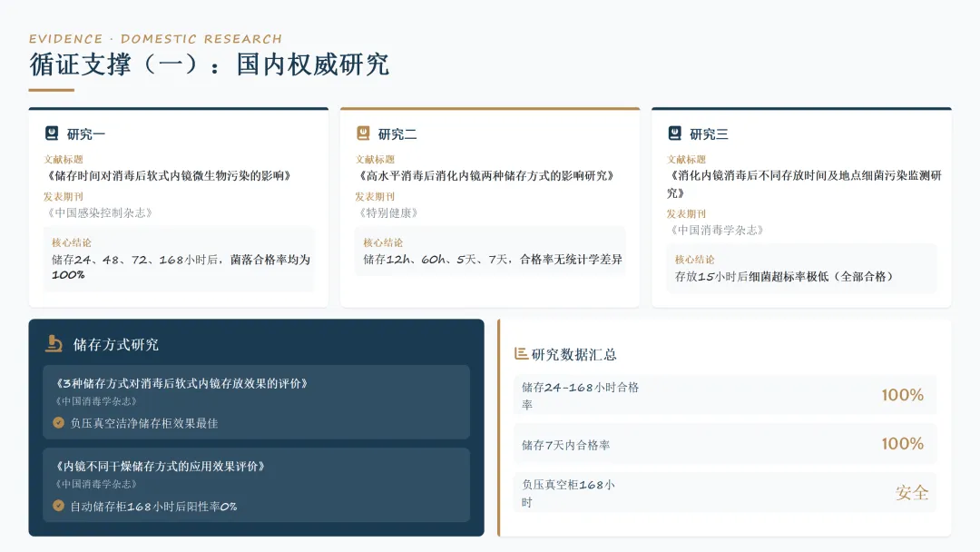Click the book icon beside 研究一
Screen dimensions: 980x552
(52, 133)
